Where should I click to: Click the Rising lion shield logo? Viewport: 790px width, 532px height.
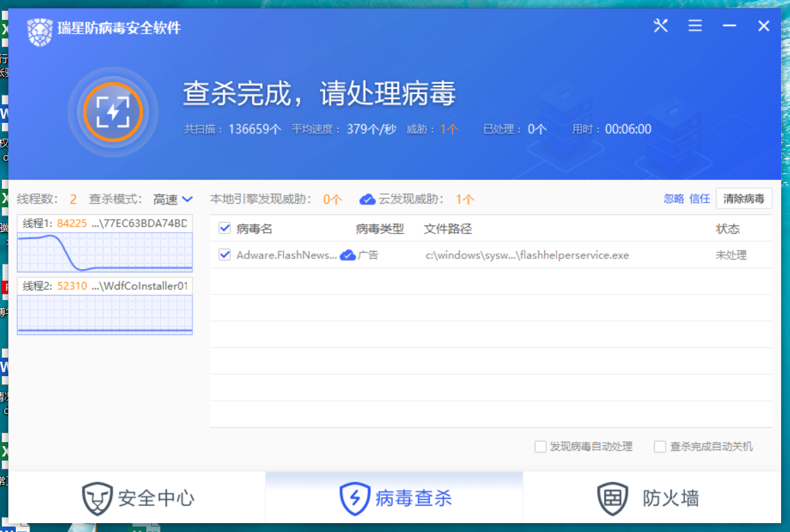pyautogui.click(x=40, y=32)
